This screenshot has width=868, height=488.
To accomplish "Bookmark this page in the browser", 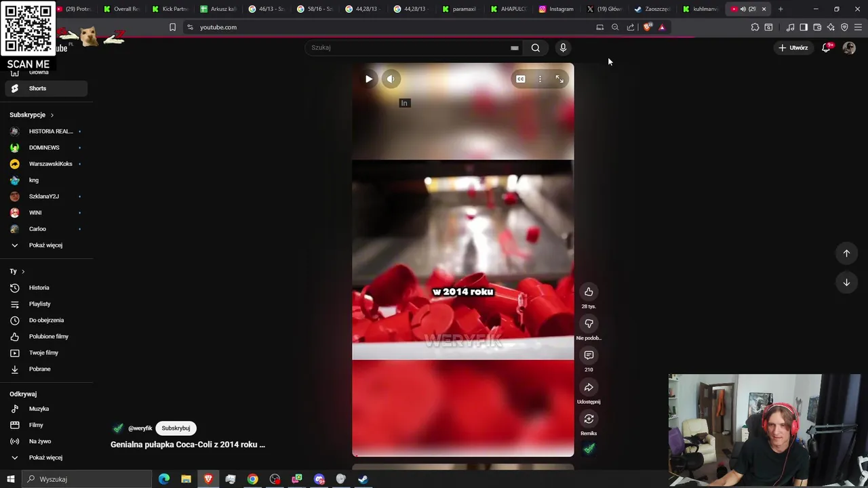I will 172,27.
